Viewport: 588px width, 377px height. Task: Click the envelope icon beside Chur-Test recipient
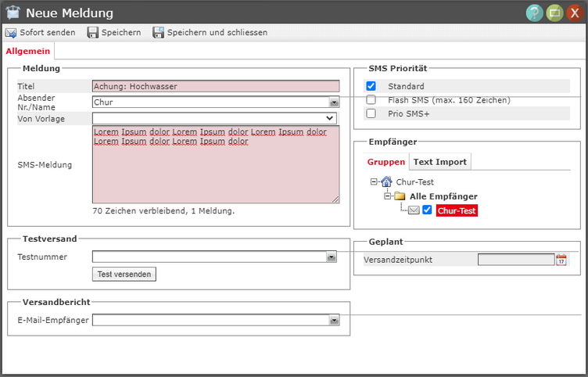[414, 210]
